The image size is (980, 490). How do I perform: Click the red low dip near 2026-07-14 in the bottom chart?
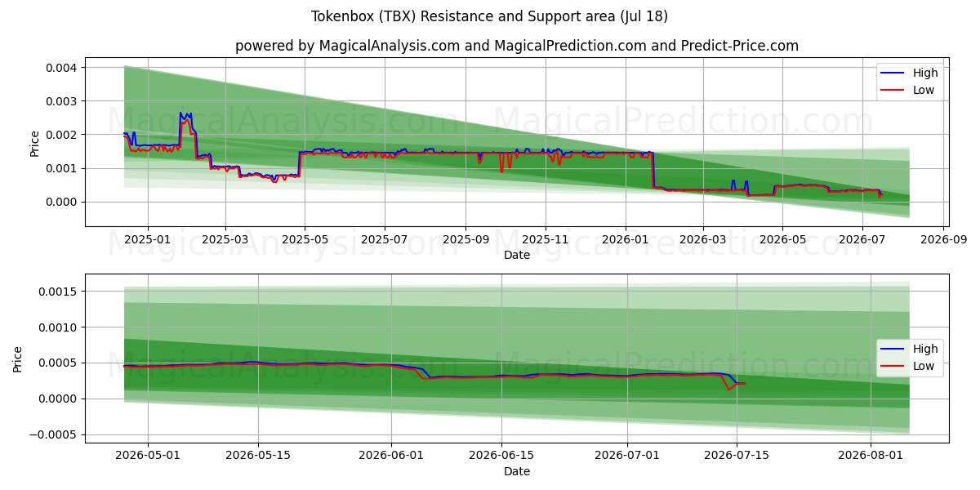pyautogui.click(x=728, y=389)
